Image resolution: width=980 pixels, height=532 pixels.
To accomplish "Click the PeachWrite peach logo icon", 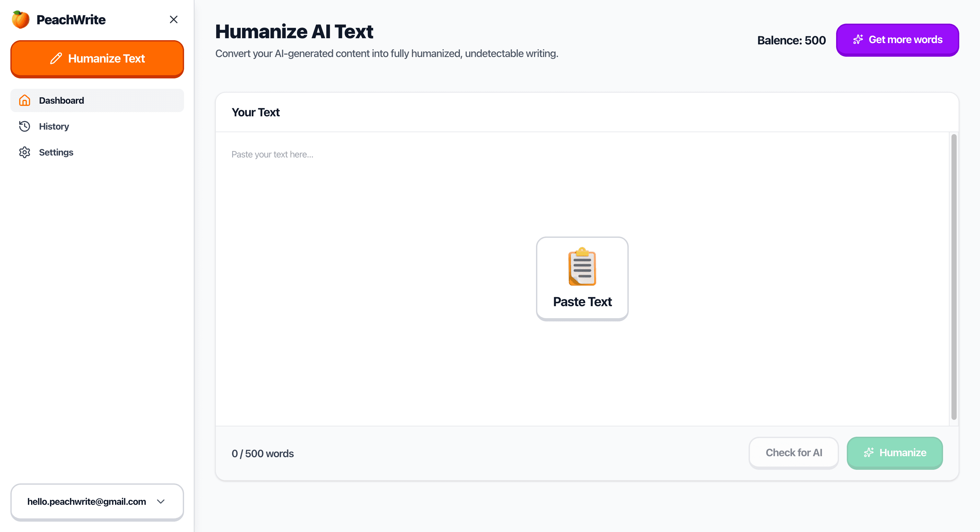I will 20,19.
